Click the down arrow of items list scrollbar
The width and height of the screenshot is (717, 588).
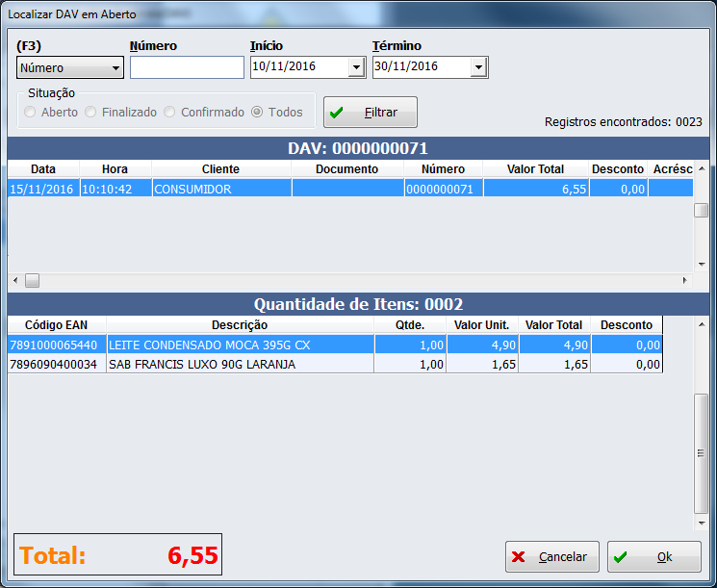pos(701,523)
